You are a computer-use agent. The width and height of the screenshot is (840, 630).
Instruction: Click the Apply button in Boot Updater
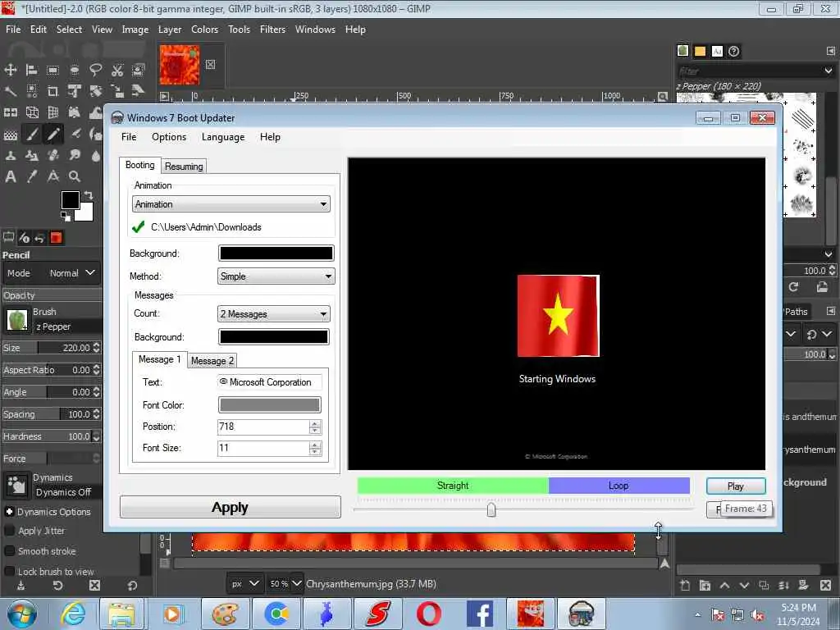230,507
